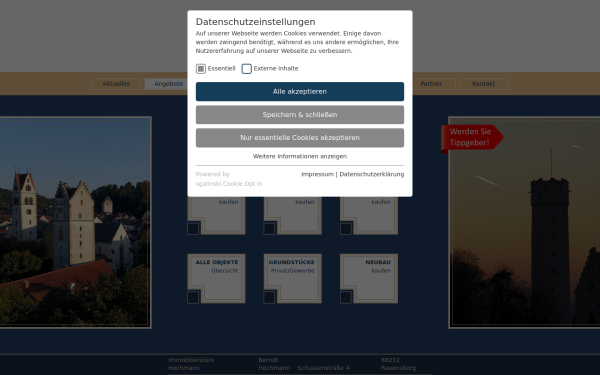Open the Impressum link in dialog
Screen dimensions: 600x375
pos(317,174)
